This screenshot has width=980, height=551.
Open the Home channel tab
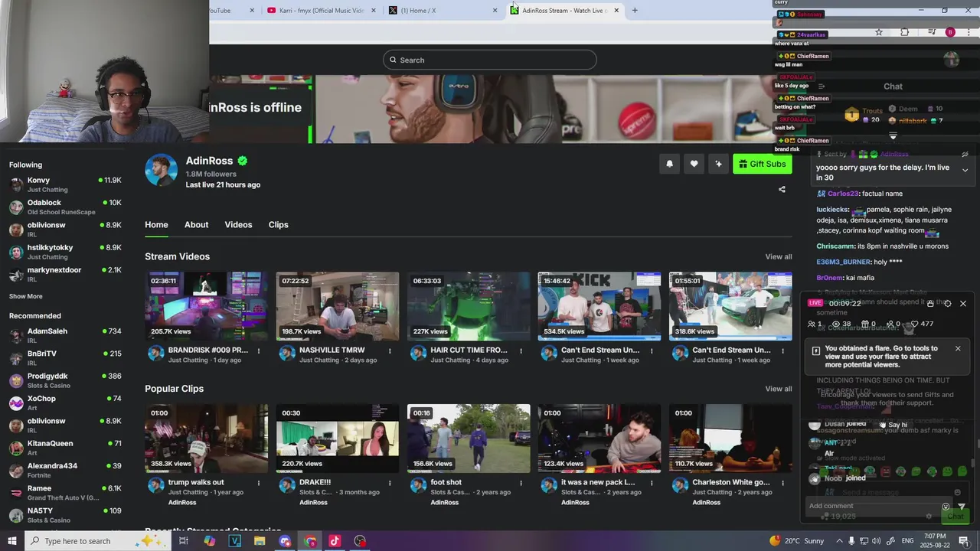tap(156, 224)
